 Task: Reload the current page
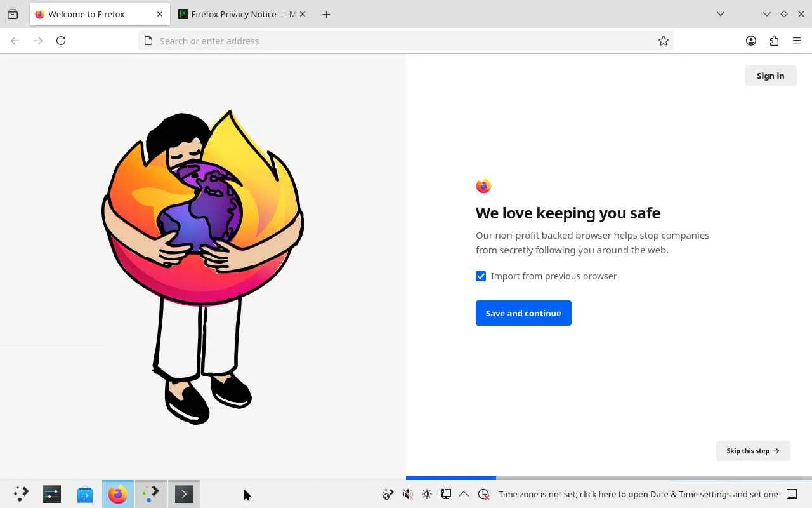coord(61,41)
